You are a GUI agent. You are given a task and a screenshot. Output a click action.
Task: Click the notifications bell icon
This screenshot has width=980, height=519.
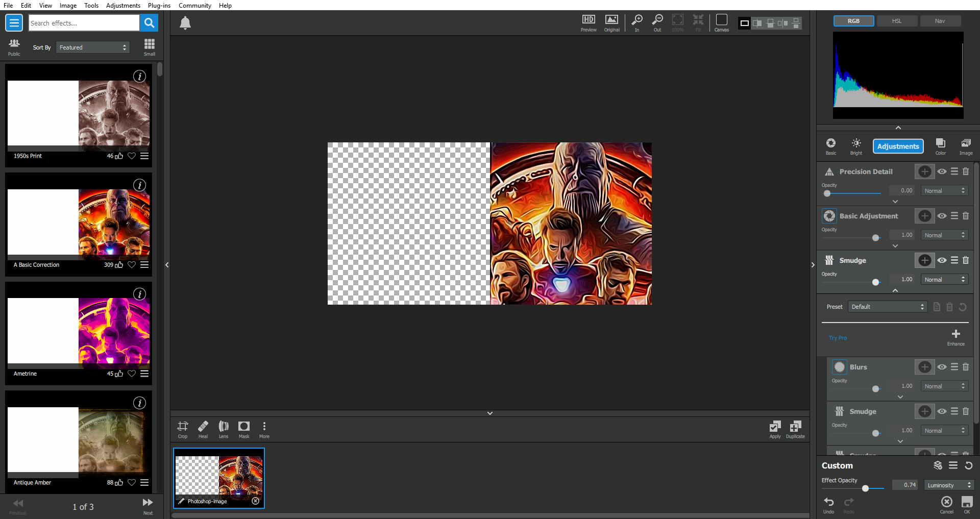tap(185, 23)
